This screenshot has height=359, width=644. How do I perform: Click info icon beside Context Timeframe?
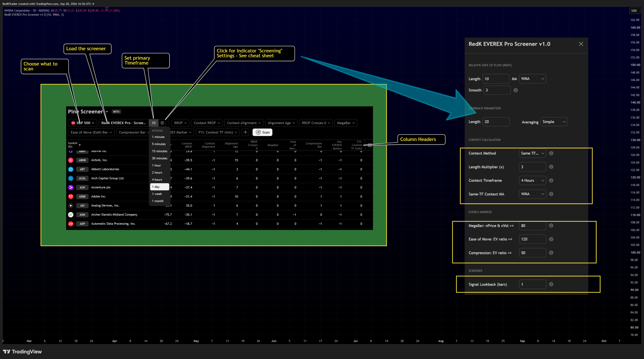tap(551, 180)
